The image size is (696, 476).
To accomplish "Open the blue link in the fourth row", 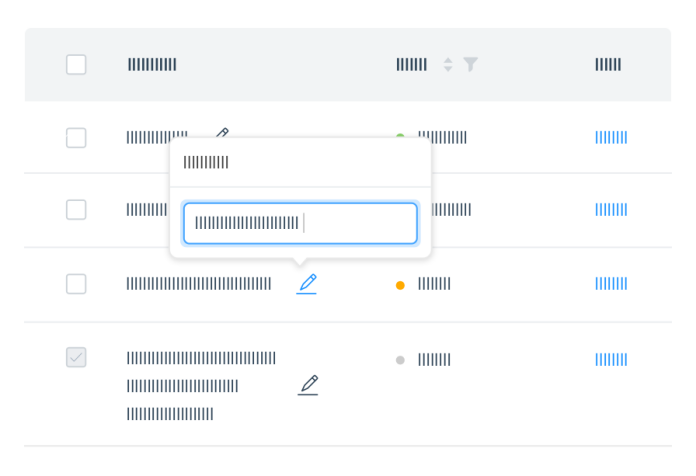I will point(611,360).
